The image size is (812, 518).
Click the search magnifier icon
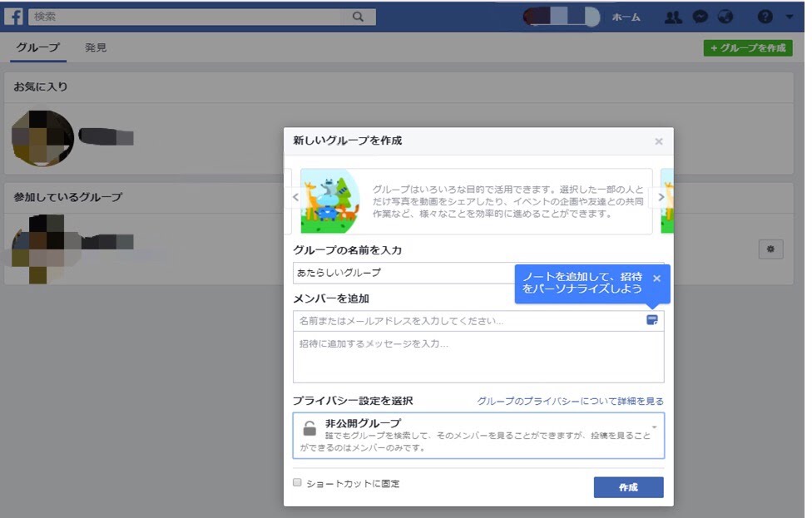point(358,17)
